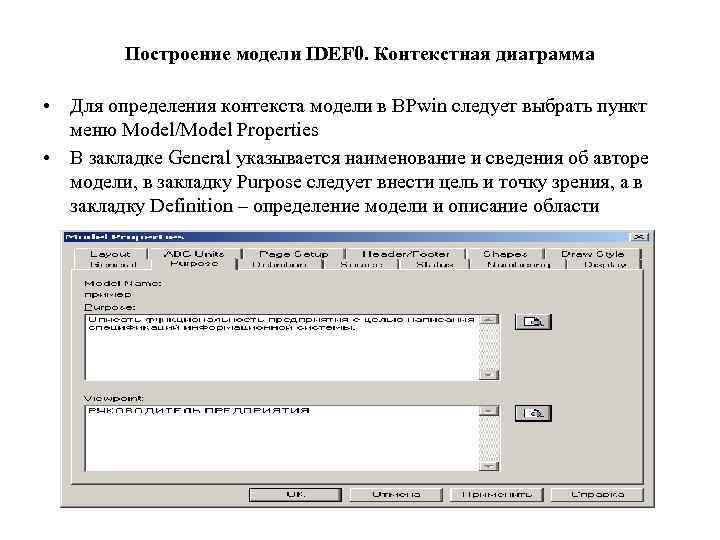
Task: Switch to the General tab
Action: [113, 264]
